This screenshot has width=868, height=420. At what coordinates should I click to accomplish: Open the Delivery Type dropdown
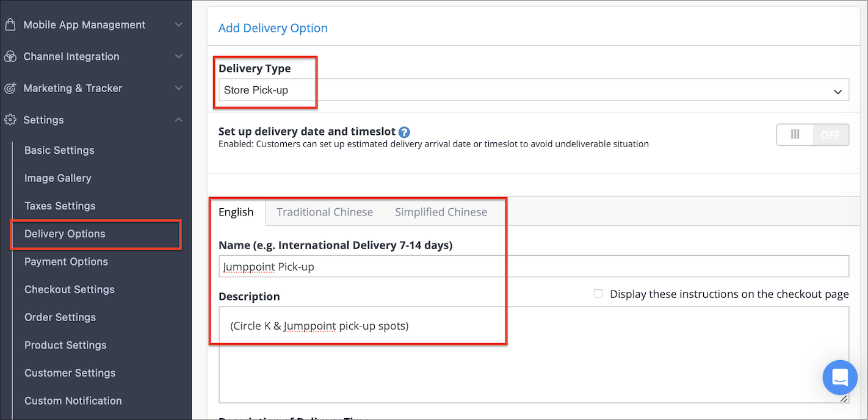click(533, 90)
